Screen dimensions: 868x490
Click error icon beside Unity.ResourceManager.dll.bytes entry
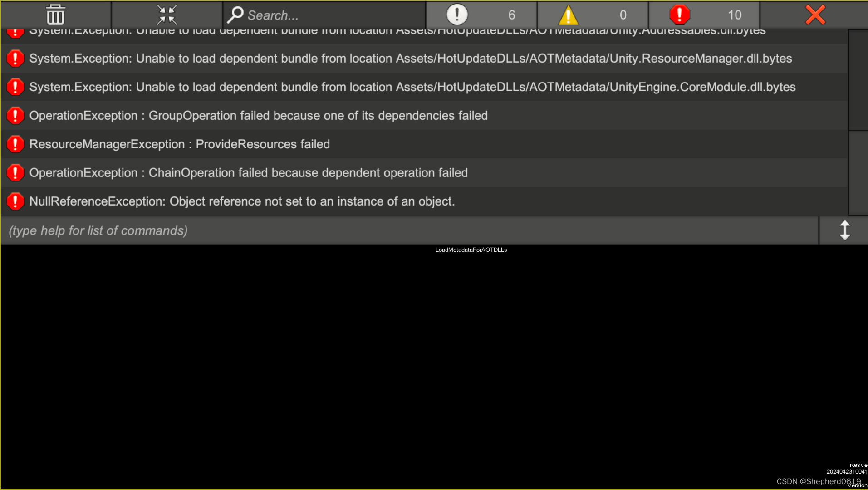15,59
